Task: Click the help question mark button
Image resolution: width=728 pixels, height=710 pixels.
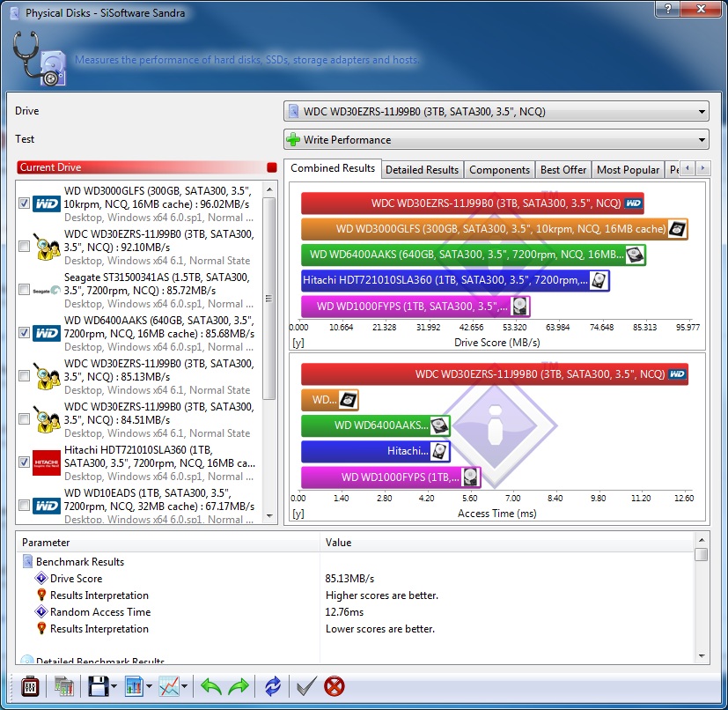Action: tap(668, 9)
